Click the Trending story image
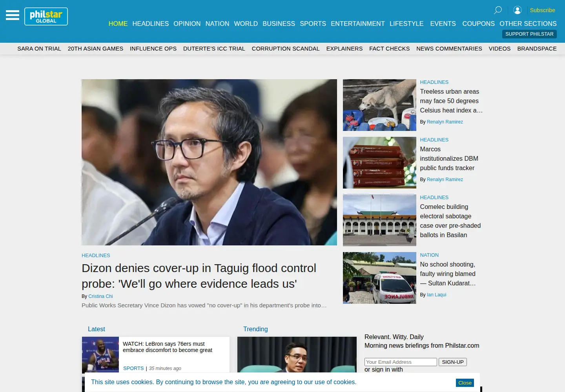Viewport: 565px width, 392px height. (x=297, y=355)
